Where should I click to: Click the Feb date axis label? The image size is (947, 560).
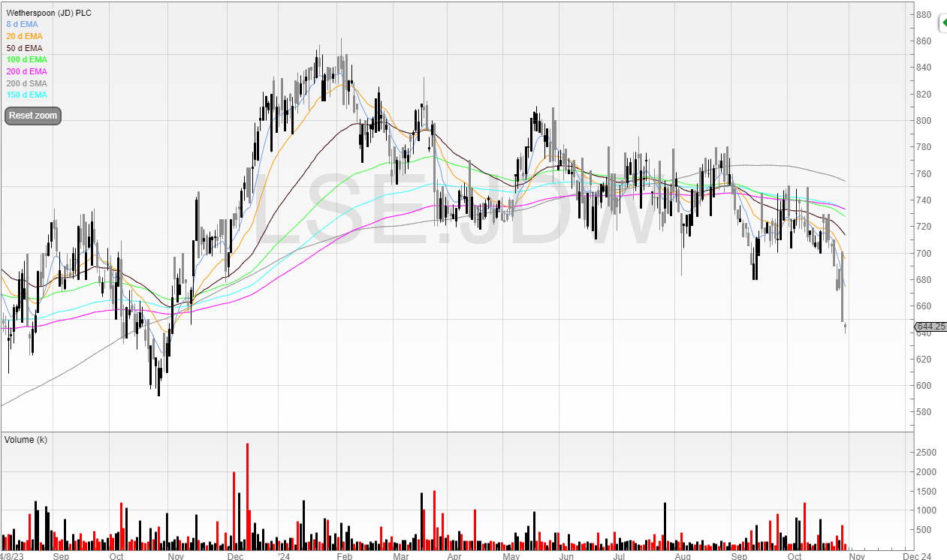pyautogui.click(x=344, y=556)
